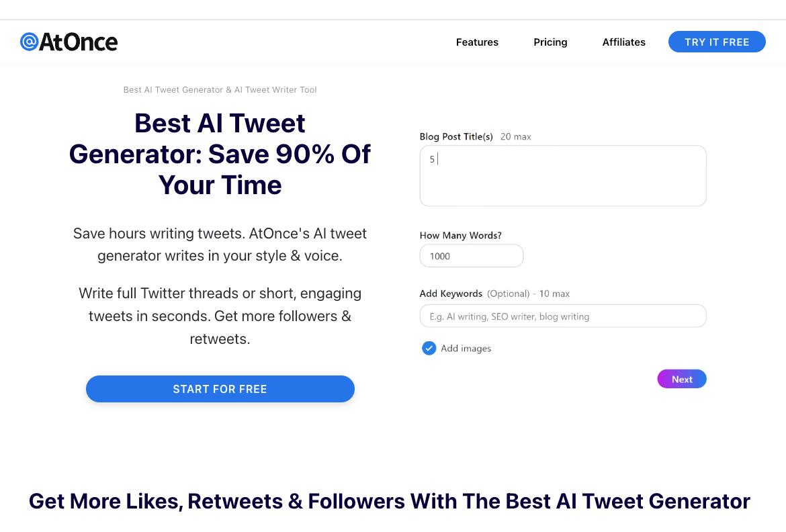
Task: Click the "Save 90% Of Your Time" heading
Action: [x=220, y=154]
